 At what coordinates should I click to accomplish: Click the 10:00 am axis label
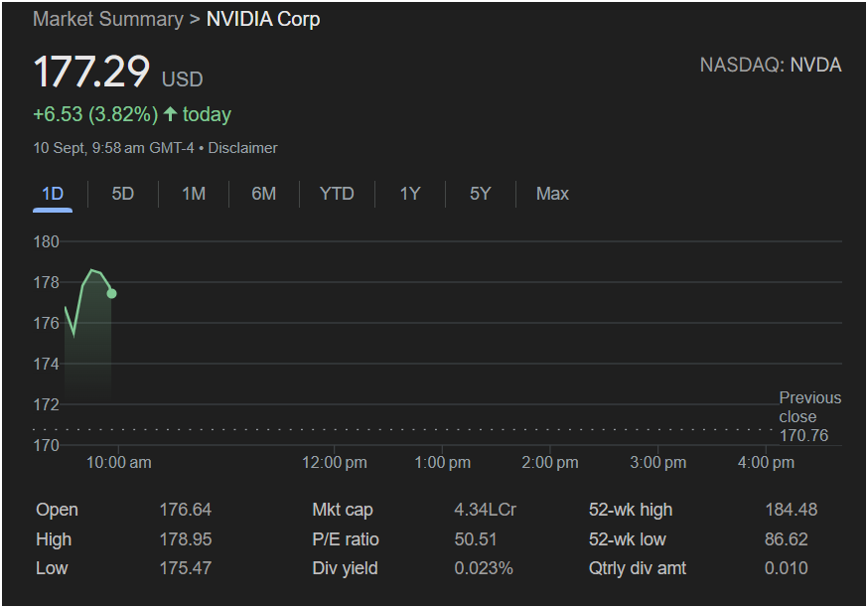coord(118,462)
